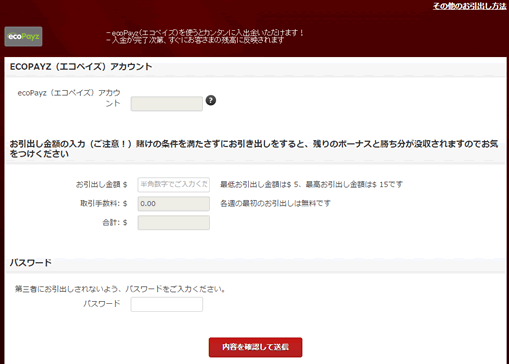
Task: Click the question mark help icon
Action: (211, 100)
